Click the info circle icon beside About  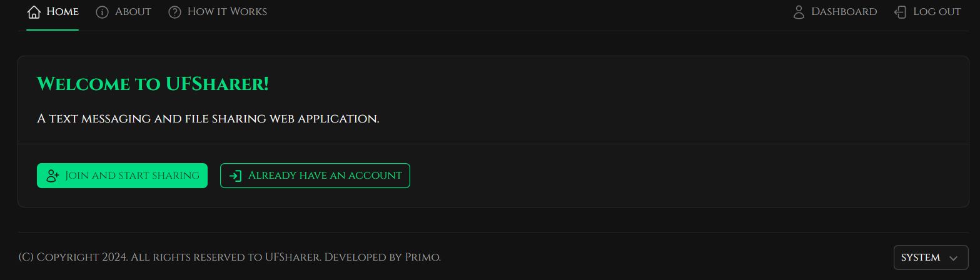(x=102, y=12)
